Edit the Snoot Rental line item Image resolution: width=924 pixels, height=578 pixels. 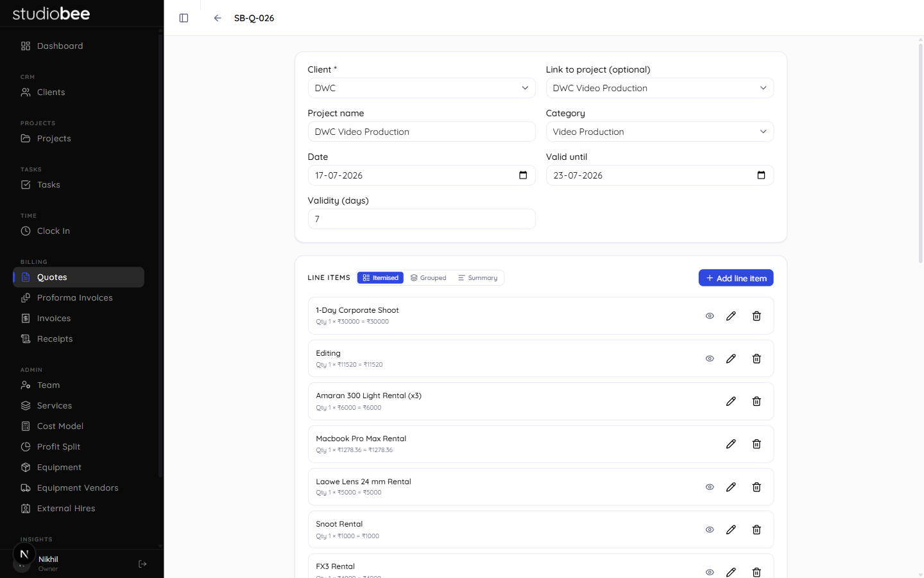pos(731,530)
